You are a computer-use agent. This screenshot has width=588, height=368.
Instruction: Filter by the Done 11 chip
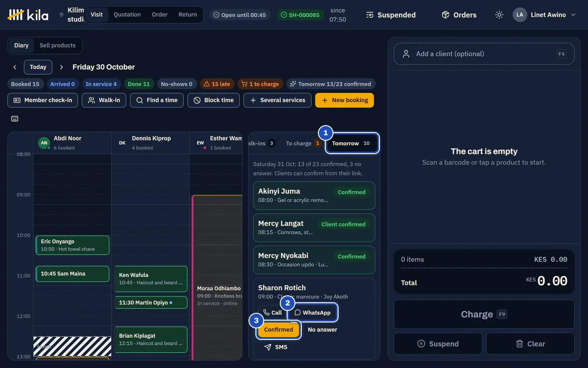pyautogui.click(x=139, y=84)
